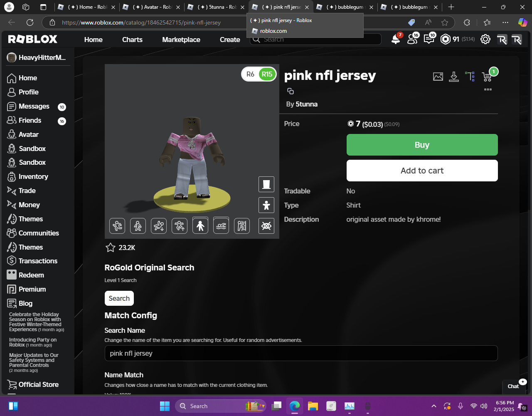Play the swim animation on avatar preview
The image size is (532, 416).
point(221,226)
